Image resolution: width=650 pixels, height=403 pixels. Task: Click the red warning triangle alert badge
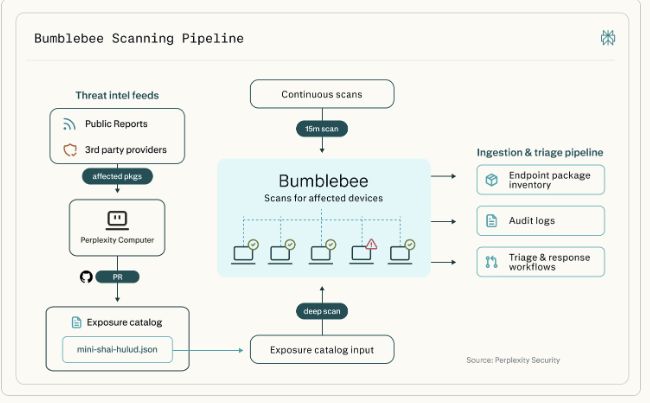pyautogui.click(x=371, y=244)
